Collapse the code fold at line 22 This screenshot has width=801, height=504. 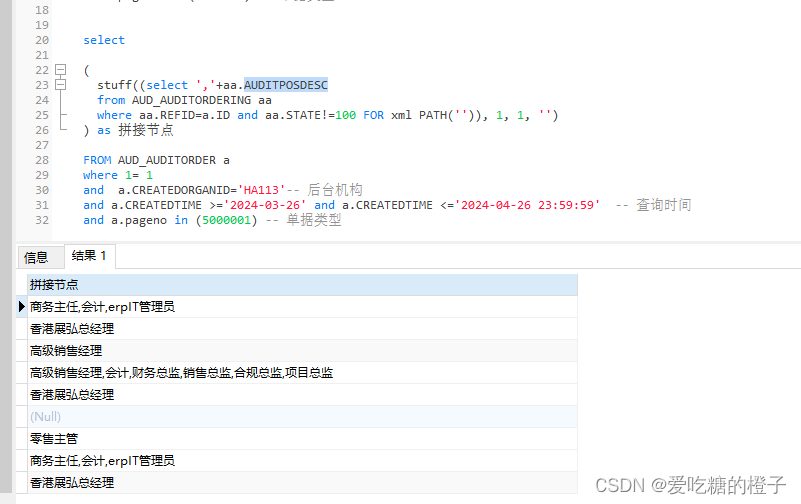coord(60,69)
